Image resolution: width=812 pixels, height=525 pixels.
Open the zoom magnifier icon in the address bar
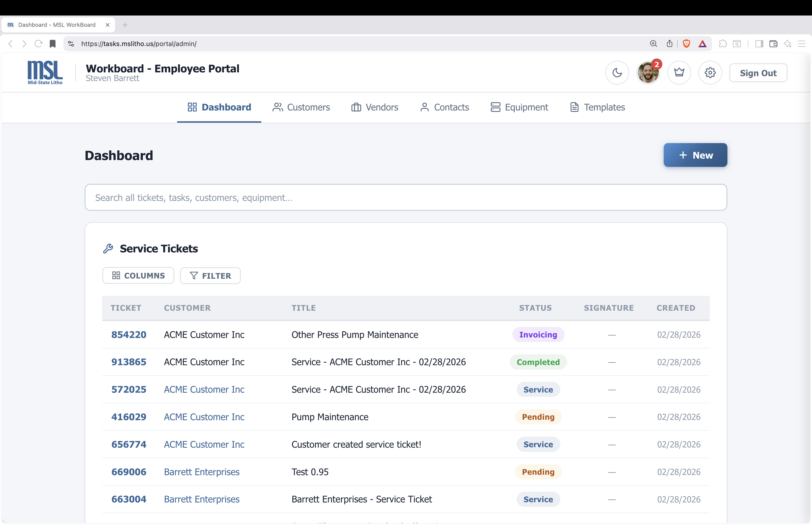(x=653, y=44)
